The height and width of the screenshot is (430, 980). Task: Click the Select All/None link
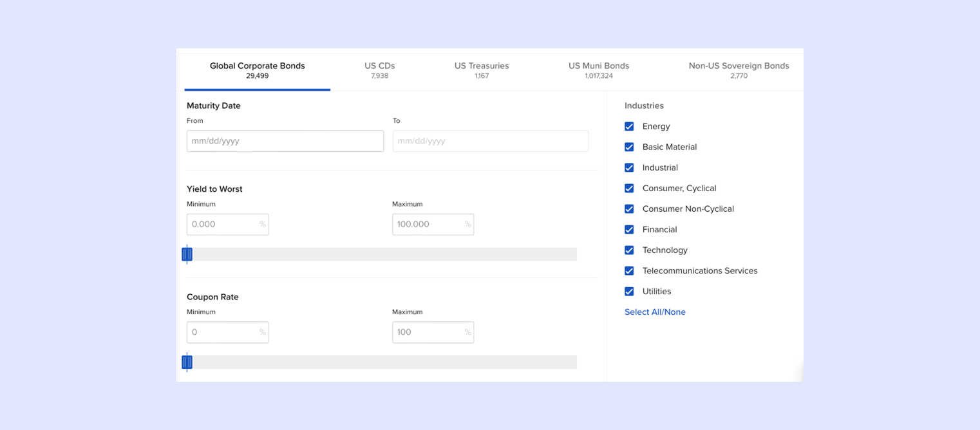coord(655,312)
